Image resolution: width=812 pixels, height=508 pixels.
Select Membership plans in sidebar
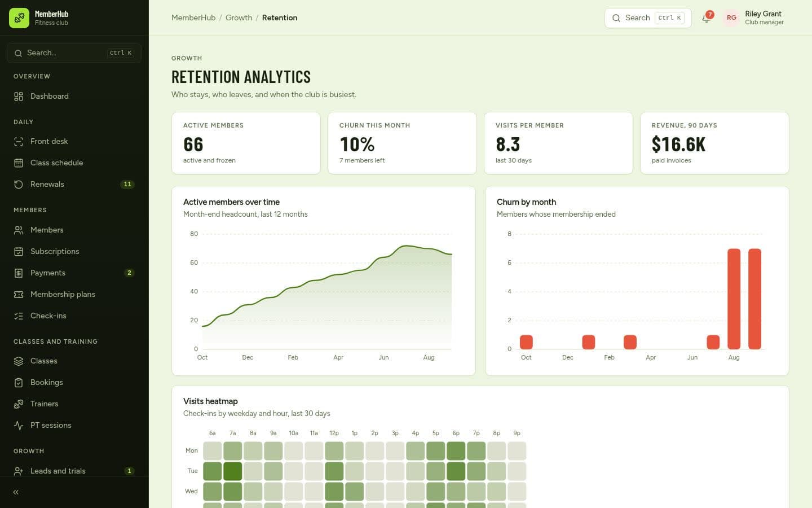click(74, 295)
